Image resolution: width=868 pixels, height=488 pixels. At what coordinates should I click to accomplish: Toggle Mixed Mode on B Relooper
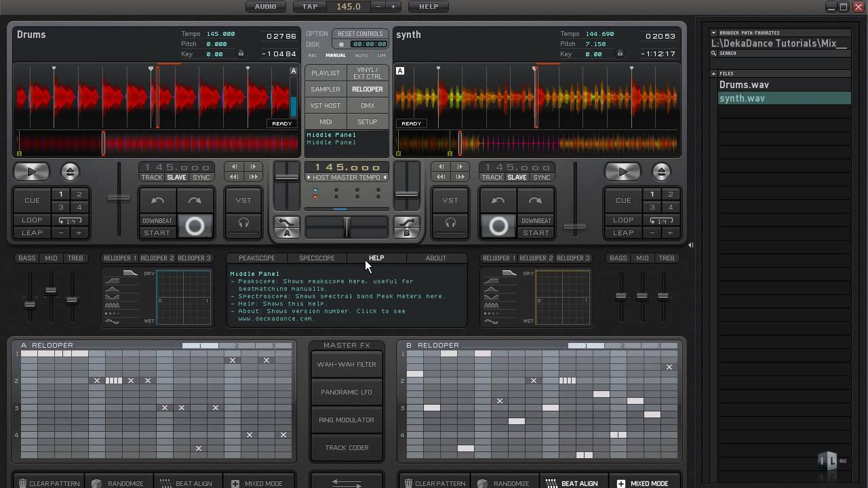click(x=643, y=483)
